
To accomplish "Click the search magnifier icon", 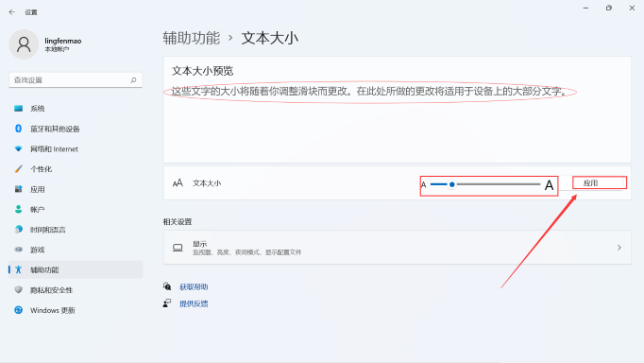I will [133, 80].
